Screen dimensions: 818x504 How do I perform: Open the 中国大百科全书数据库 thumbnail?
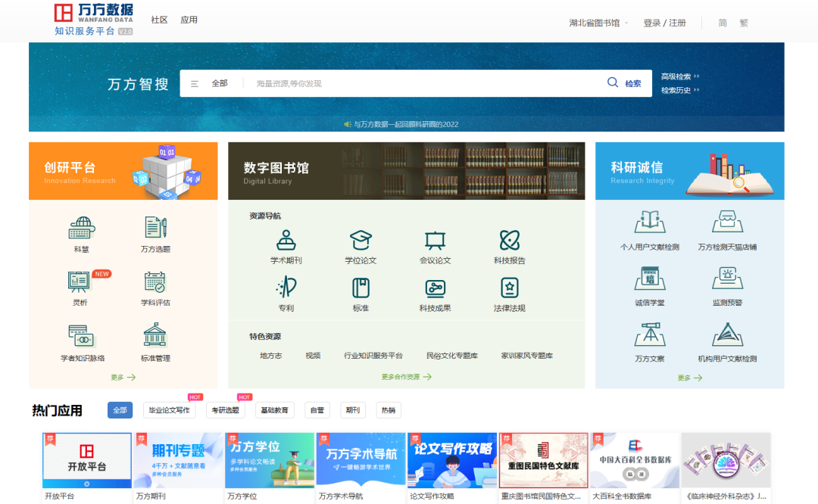click(x=635, y=460)
